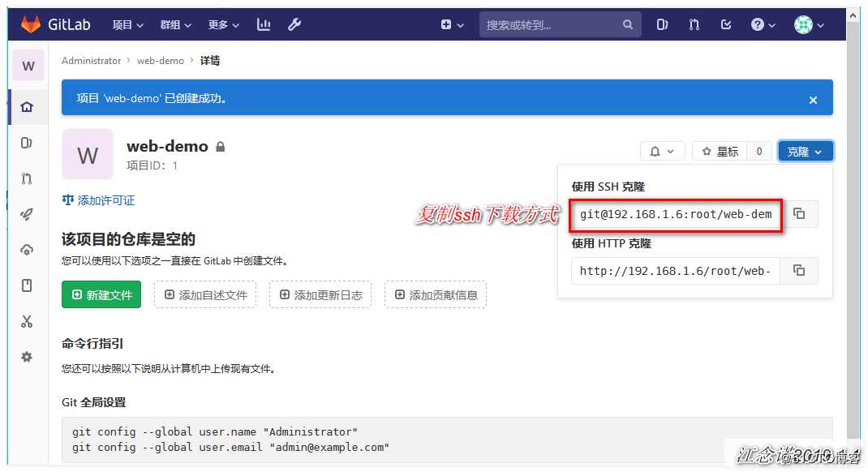Open the new item plus dropdown
Screen dimensions: 868x472
452,24
